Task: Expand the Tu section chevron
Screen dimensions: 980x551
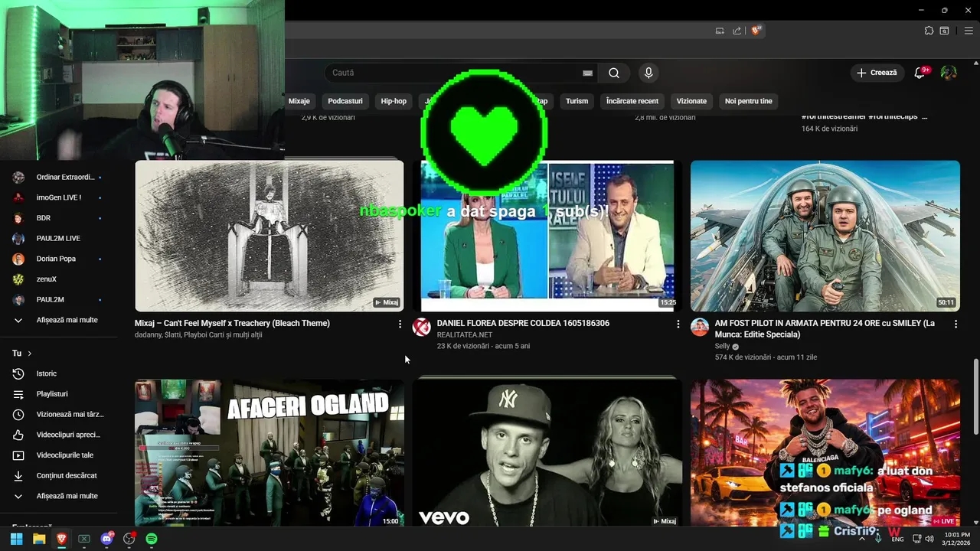Action: tap(30, 354)
